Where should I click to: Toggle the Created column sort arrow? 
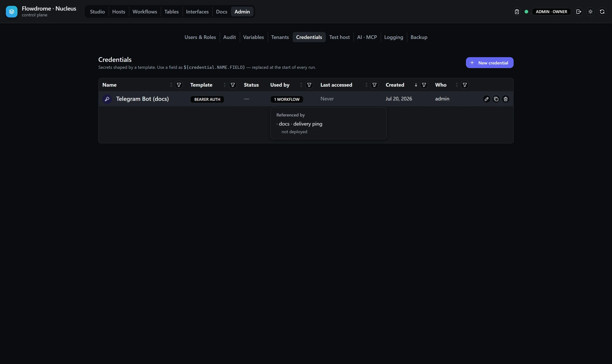416,85
